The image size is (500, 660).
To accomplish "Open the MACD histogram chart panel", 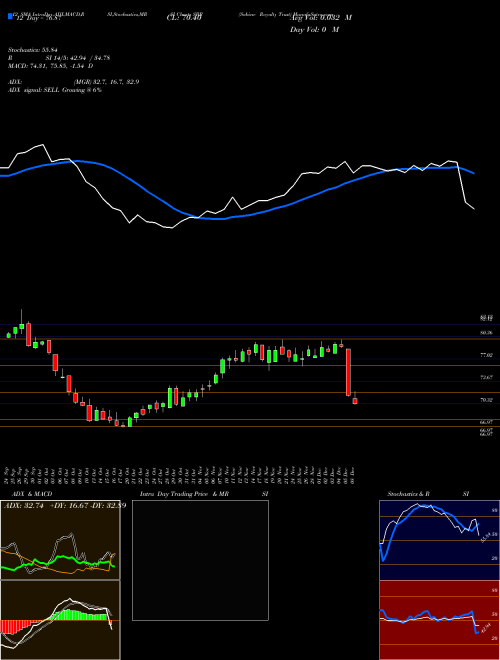I will [x=60, y=620].
